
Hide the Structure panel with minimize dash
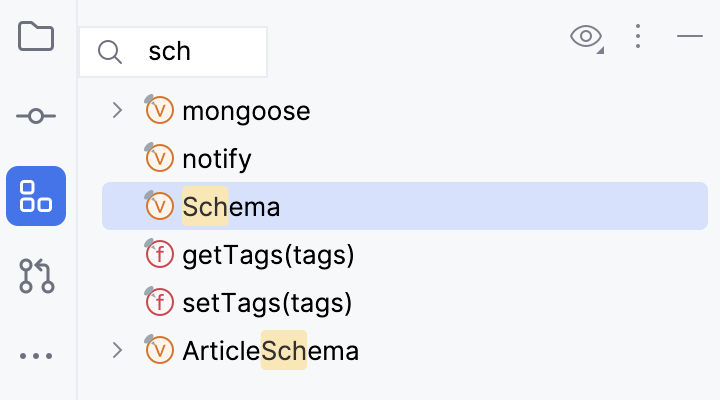[690, 37]
